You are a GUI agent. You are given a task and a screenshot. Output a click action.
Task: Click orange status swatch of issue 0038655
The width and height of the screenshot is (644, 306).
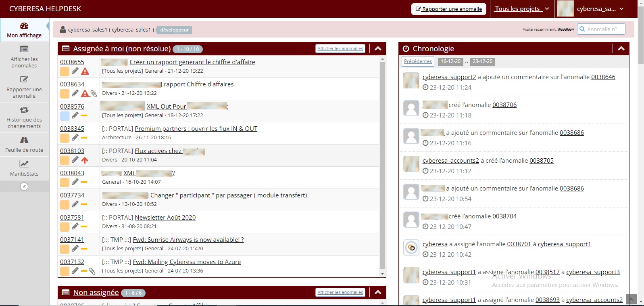(x=65, y=71)
